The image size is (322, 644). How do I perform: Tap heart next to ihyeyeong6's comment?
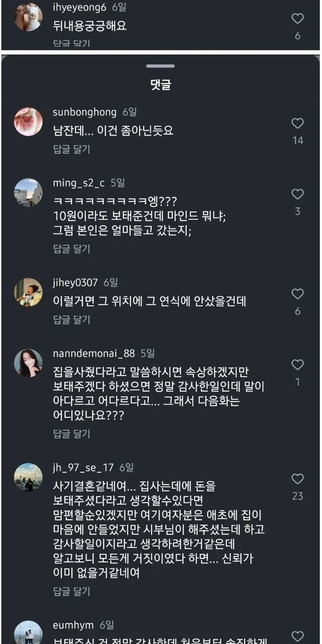click(298, 19)
